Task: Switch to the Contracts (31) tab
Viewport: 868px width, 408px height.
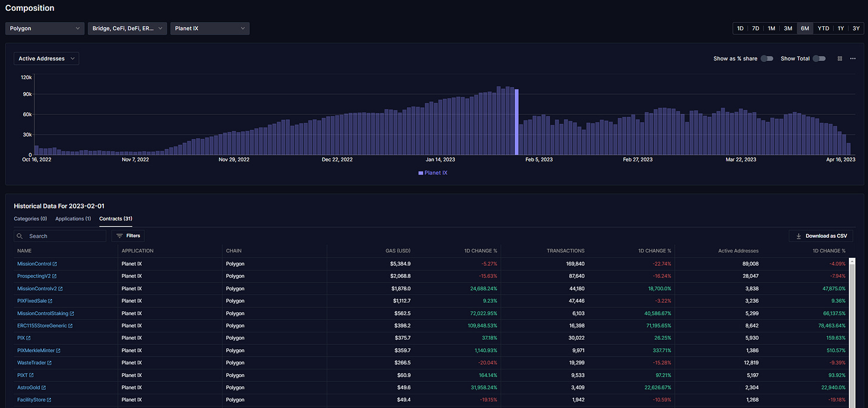Action: click(116, 219)
